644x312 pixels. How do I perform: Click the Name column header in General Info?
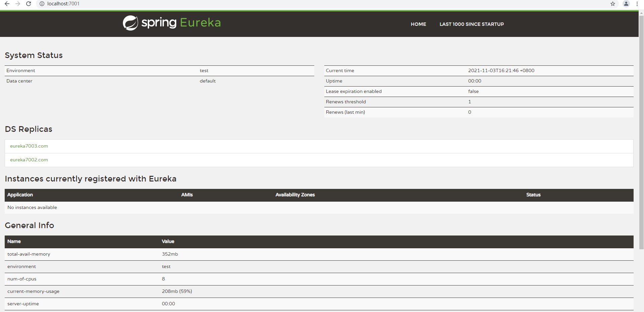(x=14, y=241)
